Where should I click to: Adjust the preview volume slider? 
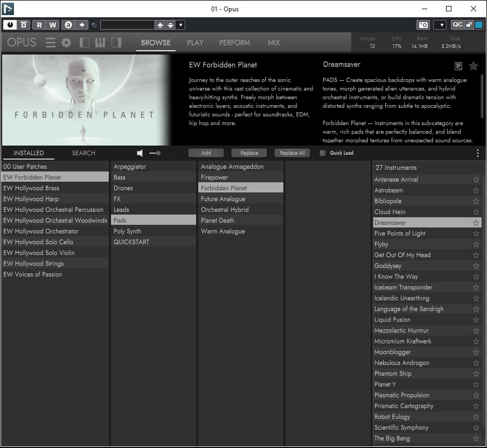(158, 153)
